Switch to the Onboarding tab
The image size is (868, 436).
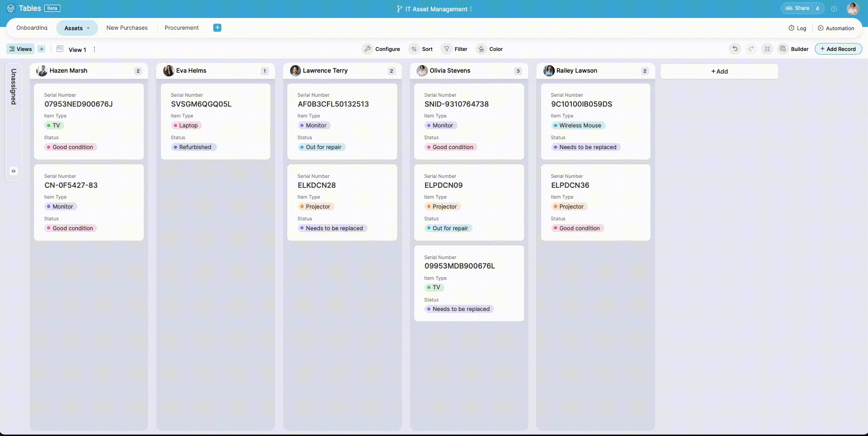[32, 28]
